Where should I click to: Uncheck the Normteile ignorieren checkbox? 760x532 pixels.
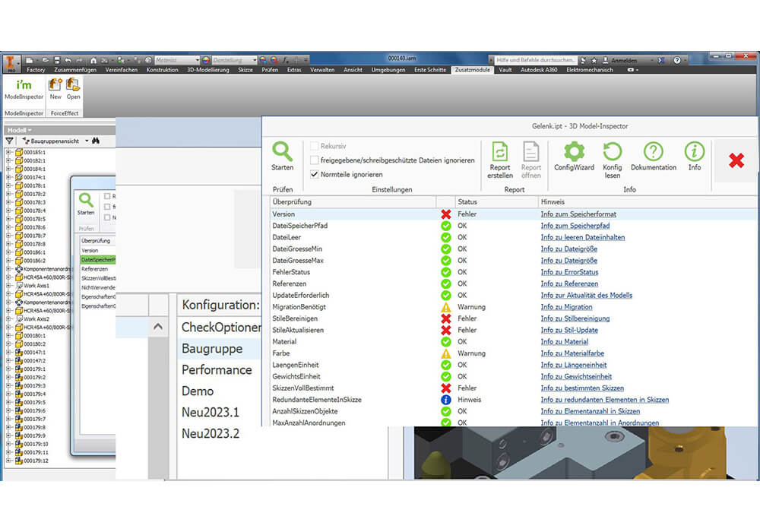[x=315, y=174]
